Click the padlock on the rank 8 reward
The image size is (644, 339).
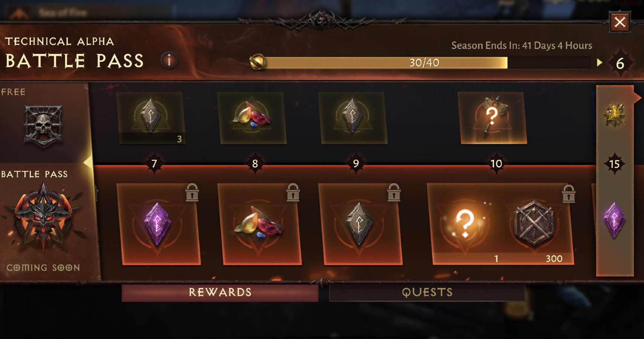pos(293,192)
